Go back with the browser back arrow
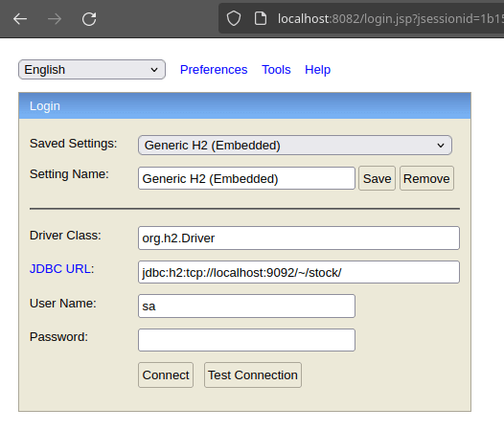The width and height of the screenshot is (504, 431). pyautogui.click(x=20, y=19)
